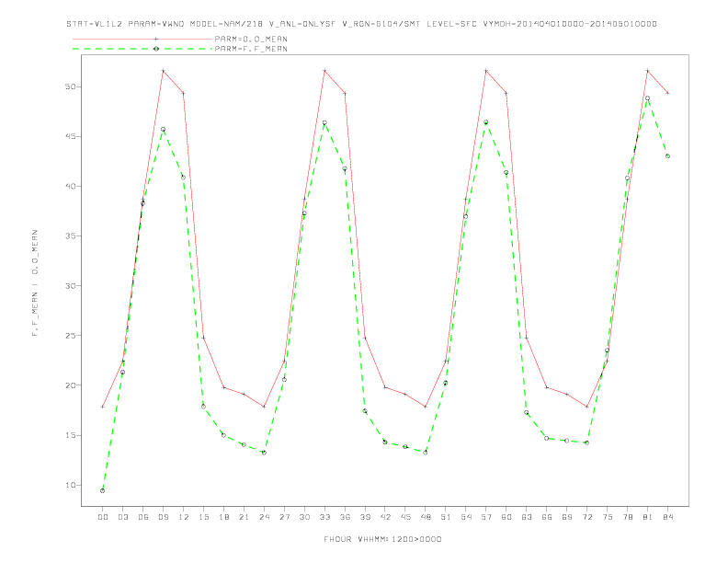The height and width of the screenshot is (563, 728).
Task: Click x-axis tick label 84
Action: click(x=667, y=517)
